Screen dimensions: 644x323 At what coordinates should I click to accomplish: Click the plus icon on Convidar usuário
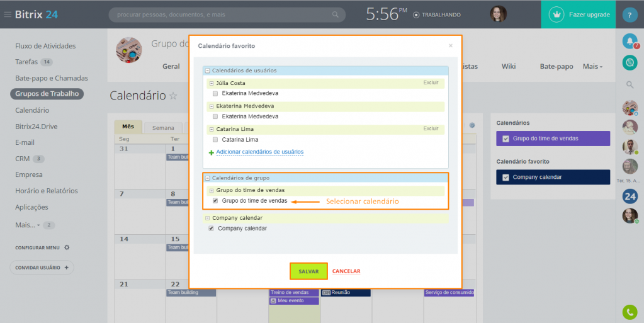point(67,268)
